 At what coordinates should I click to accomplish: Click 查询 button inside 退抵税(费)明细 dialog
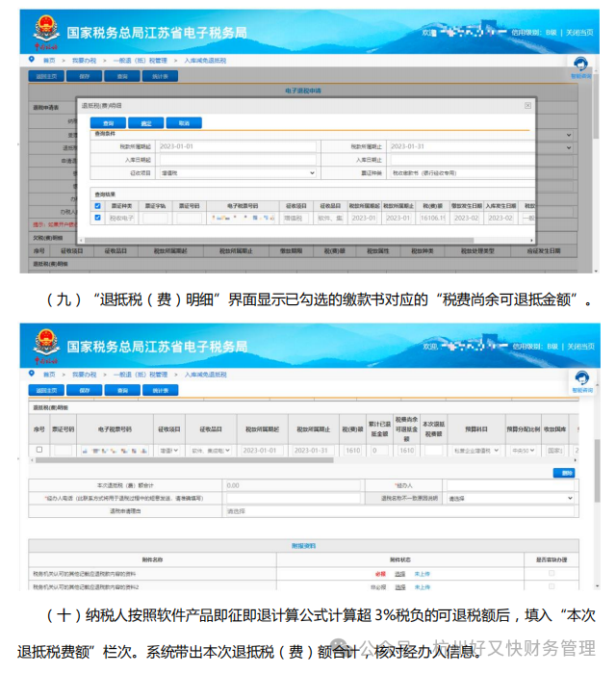108,123
